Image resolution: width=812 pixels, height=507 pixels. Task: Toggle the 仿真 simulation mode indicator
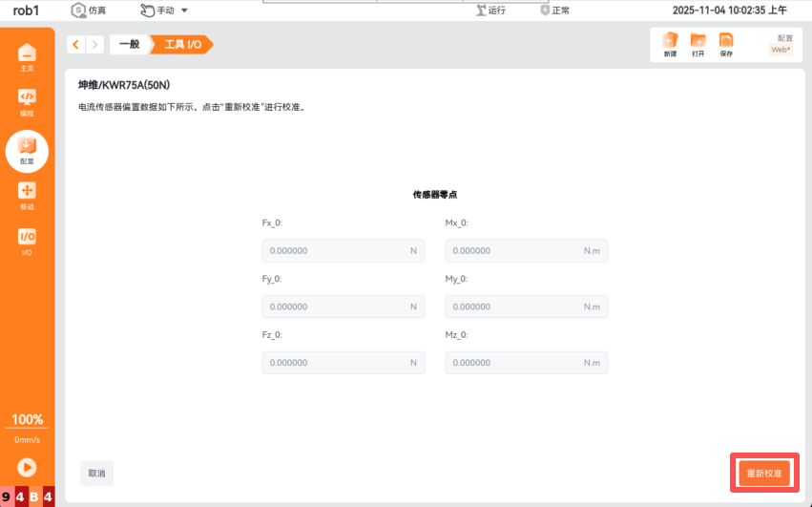[x=90, y=11]
